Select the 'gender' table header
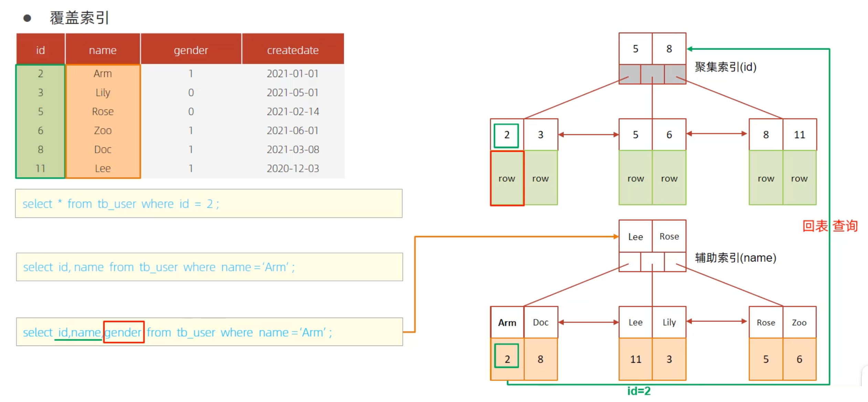The image size is (868, 402). tap(191, 49)
